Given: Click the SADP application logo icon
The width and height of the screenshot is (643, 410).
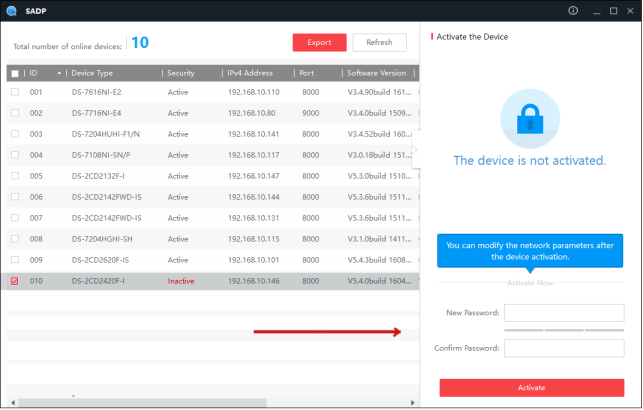Looking at the screenshot, I should pos(11,11).
